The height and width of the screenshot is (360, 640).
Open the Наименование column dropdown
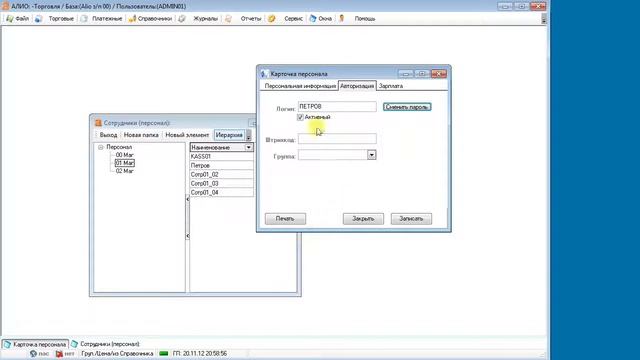click(x=249, y=147)
